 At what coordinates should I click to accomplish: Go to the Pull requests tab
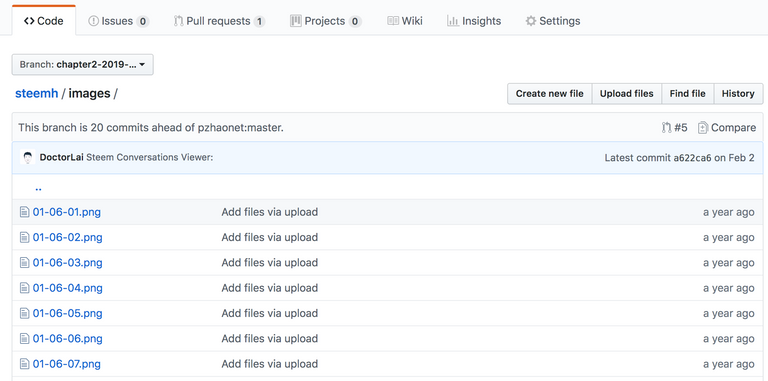pyautogui.click(x=219, y=21)
